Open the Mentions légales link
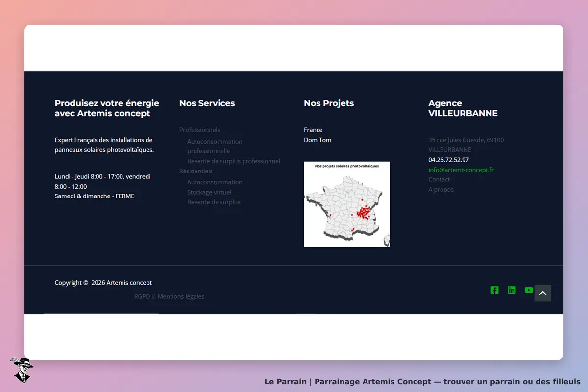 (x=181, y=296)
